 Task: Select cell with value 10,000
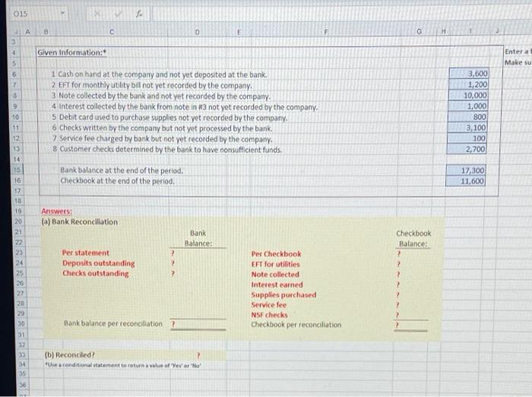pos(468,95)
